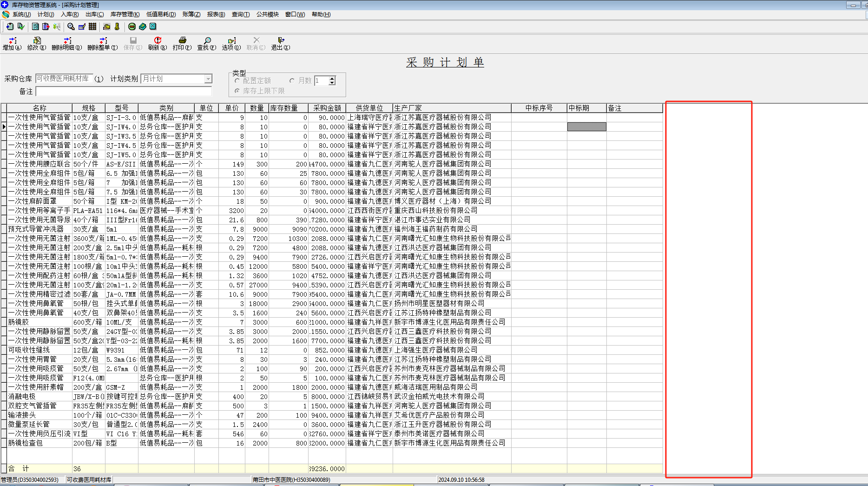The height and width of the screenshot is (486, 868).
Task: Open the 公共模块 menu
Action: (x=268, y=14)
